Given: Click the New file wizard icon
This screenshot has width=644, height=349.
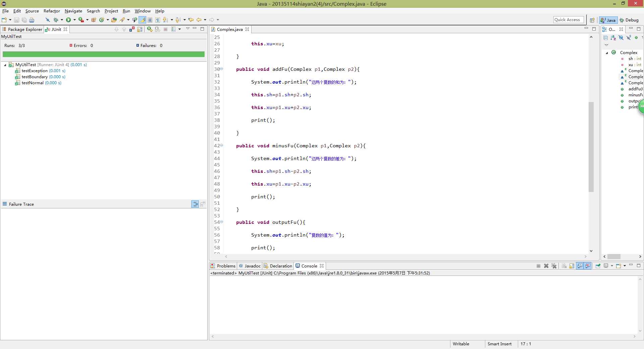Looking at the screenshot, I should tap(4, 20).
